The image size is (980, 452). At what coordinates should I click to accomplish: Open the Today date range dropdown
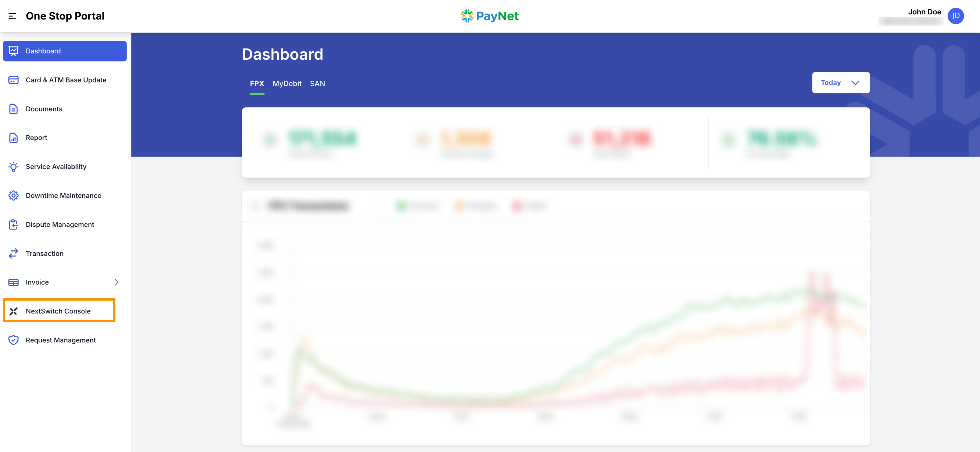coord(841,83)
